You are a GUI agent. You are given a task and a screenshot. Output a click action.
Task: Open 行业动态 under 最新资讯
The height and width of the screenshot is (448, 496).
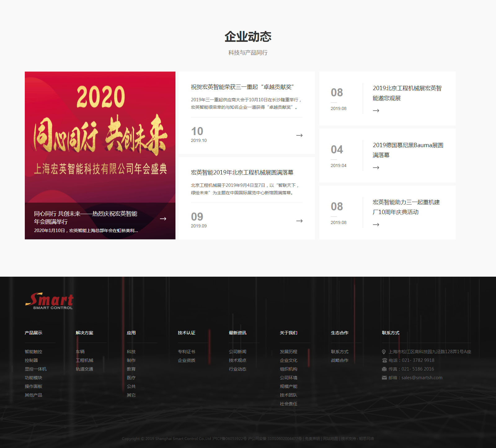pyautogui.click(x=238, y=369)
